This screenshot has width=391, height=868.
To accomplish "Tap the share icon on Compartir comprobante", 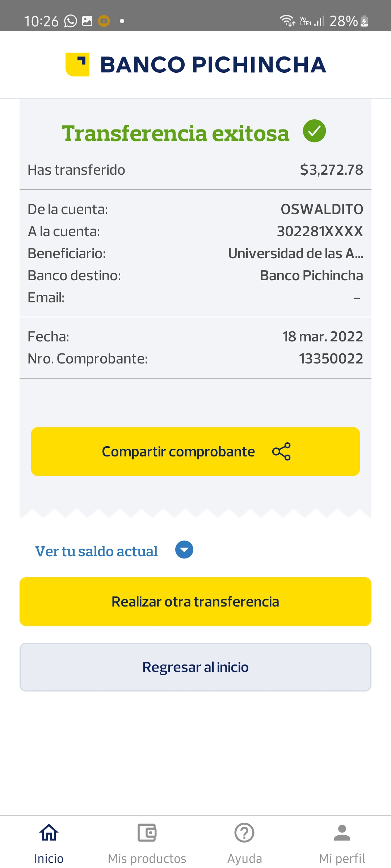I will pyautogui.click(x=281, y=451).
